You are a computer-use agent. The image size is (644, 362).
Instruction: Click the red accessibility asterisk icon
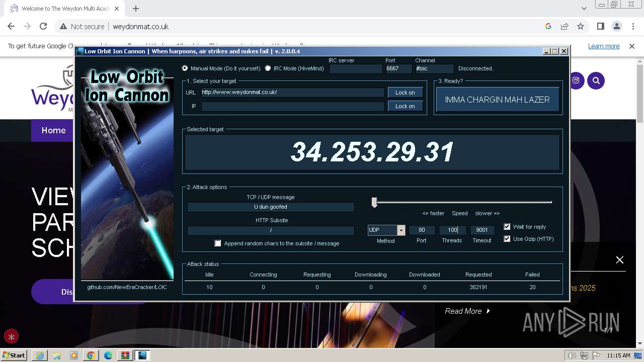pos(11,336)
